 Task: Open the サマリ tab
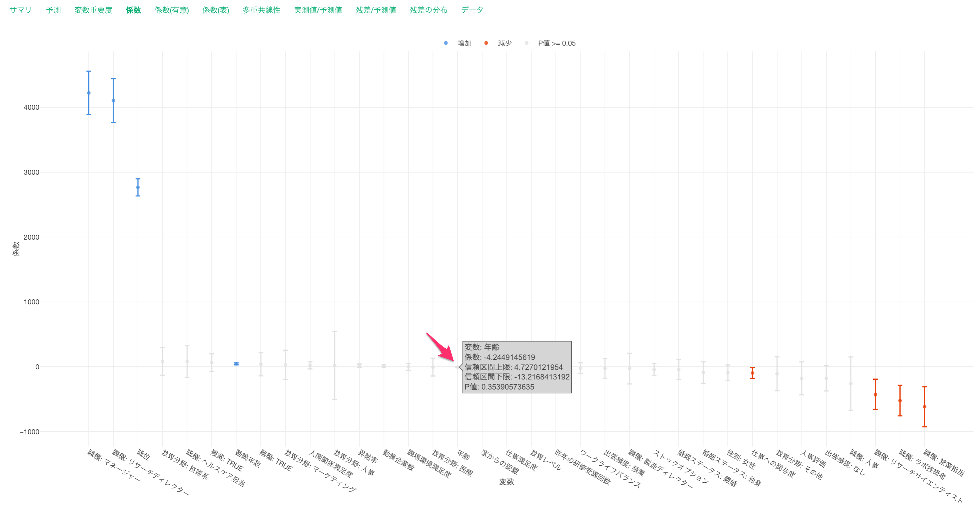point(21,10)
